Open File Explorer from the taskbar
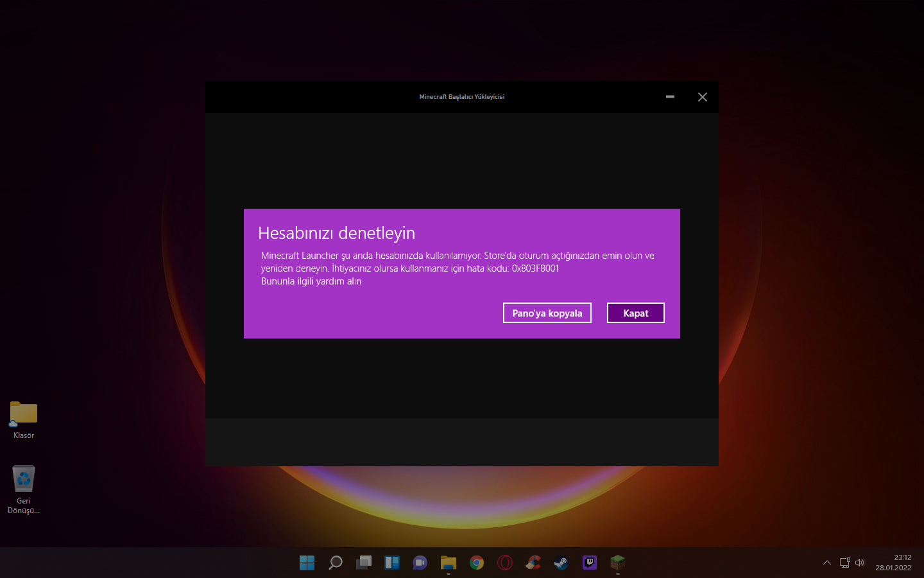The image size is (924, 578). tap(449, 563)
